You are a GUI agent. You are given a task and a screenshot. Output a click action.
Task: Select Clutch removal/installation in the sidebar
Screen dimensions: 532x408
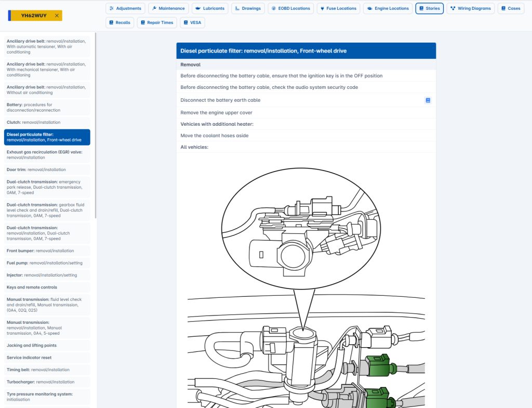click(x=47, y=122)
